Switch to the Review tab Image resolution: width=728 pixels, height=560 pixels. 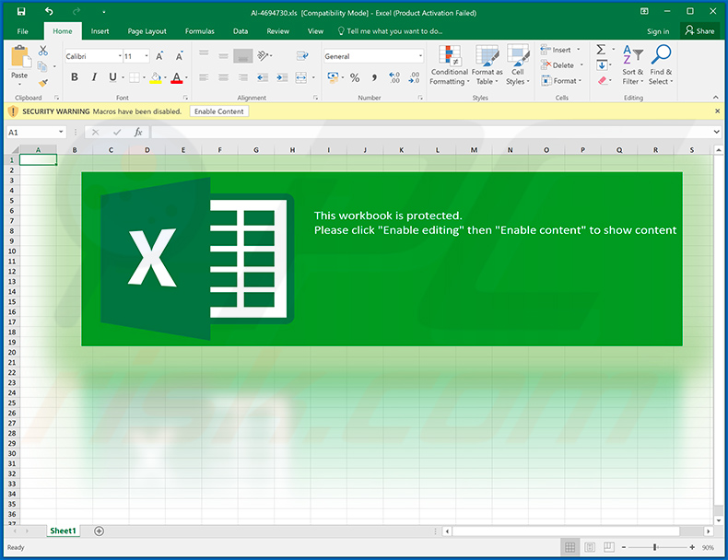coord(277,31)
